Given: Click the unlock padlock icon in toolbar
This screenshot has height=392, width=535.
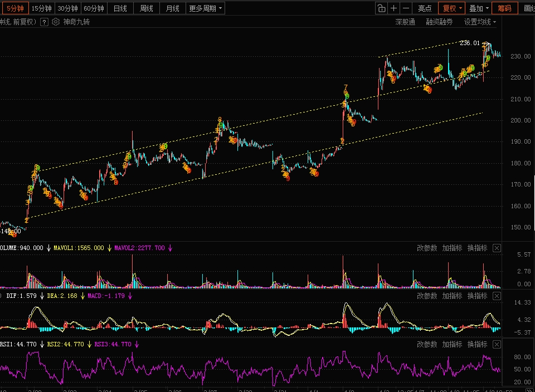Looking at the screenshot, I should (x=381, y=8).
